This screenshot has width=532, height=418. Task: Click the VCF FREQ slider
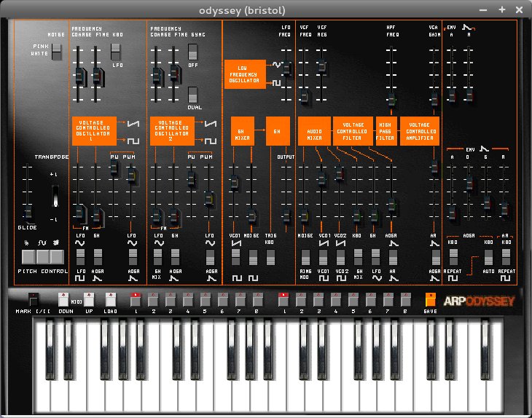coord(304,97)
